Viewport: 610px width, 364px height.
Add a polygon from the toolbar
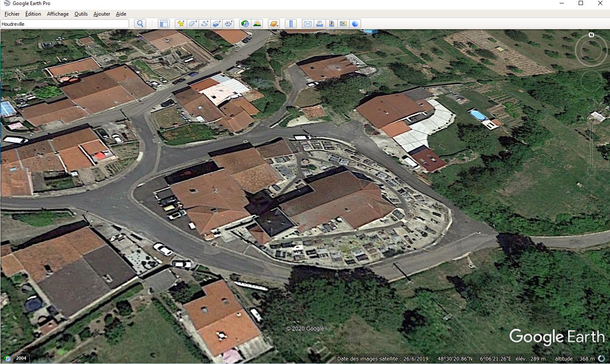coord(193,24)
